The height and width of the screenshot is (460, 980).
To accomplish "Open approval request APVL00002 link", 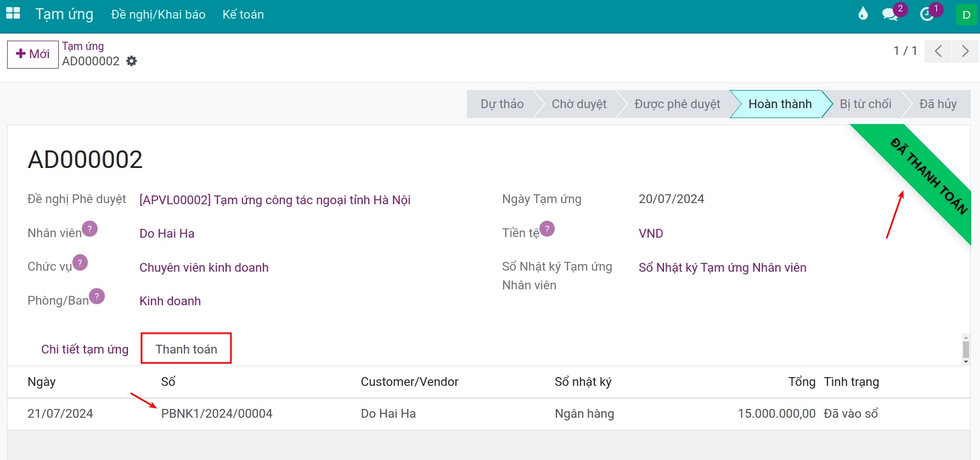I will point(275,200).
